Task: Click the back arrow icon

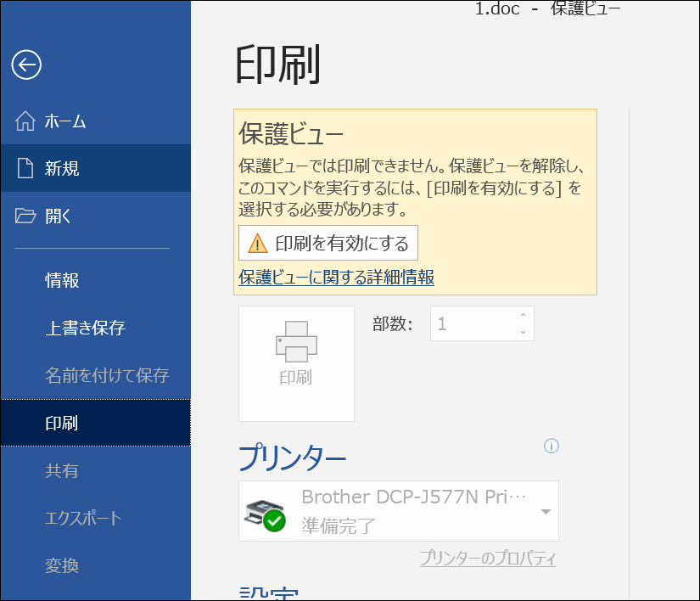Action: pos(26,65)
